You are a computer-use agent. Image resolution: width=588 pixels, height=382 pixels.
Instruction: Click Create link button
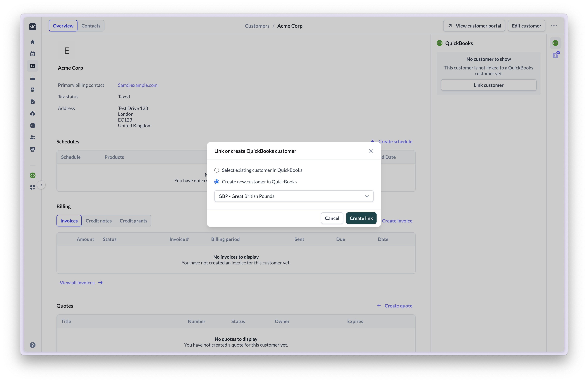(361, 218)
